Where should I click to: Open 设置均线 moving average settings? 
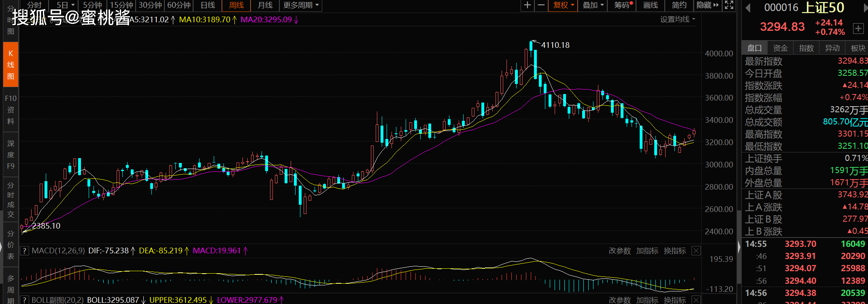click(x=678, y=19)
